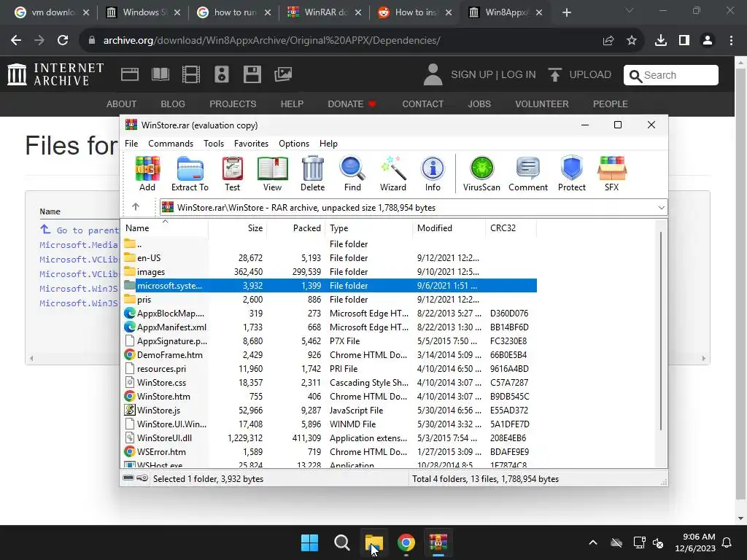Open taskbar Search
The image size is (747, 560).
pyautogui.click(x=341, y=542)
